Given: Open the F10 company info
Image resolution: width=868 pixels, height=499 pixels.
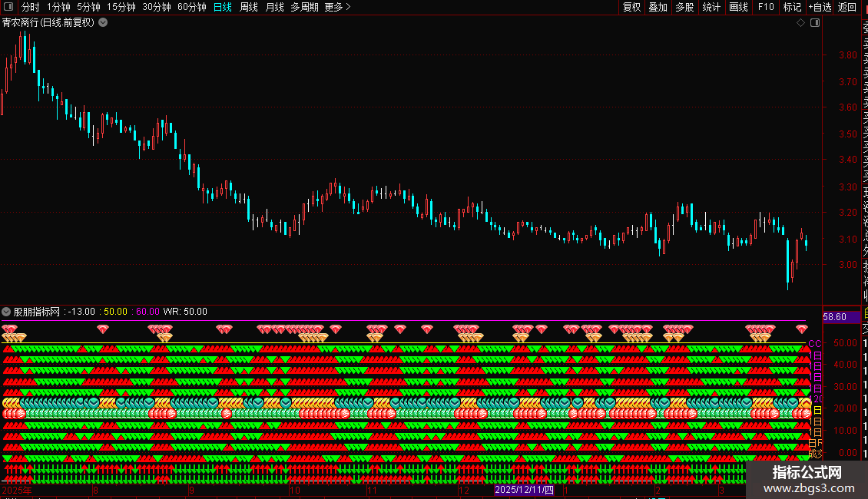Looking at the screenshot, I should tap(766, 7).
